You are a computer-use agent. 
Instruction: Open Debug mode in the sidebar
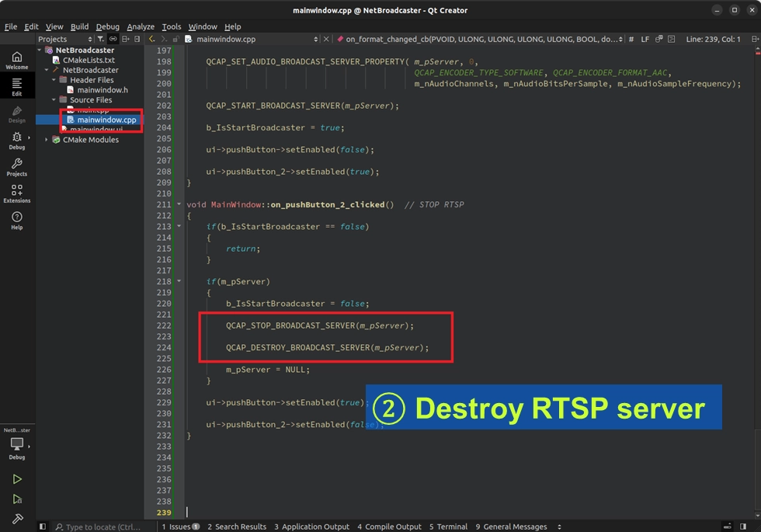[x=17, y=141]
